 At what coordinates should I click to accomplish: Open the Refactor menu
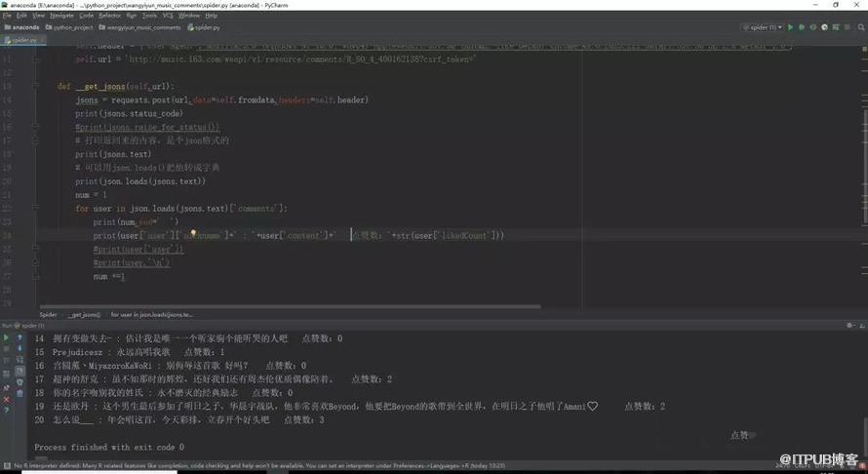tap(109, 16)
